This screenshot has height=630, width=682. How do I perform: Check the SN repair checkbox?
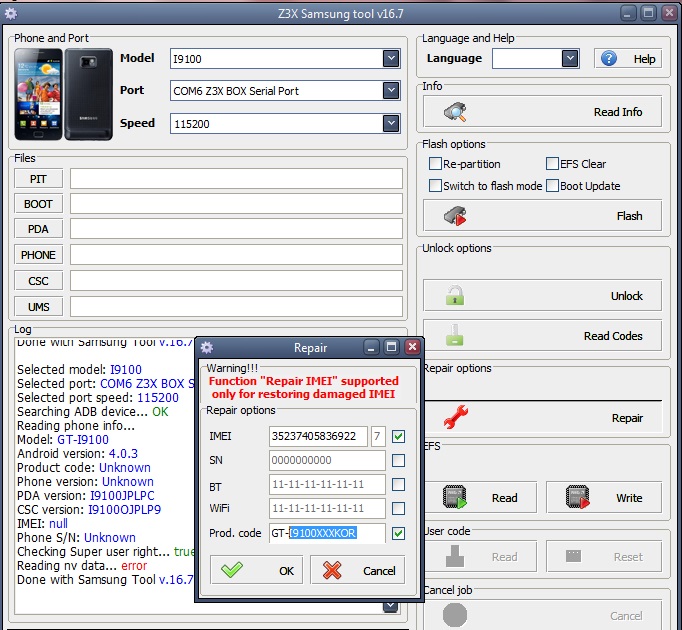398,460
